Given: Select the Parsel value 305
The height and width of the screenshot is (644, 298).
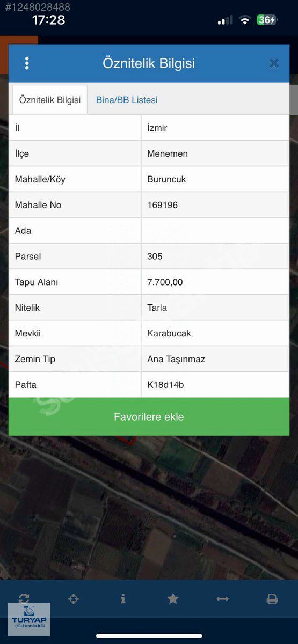Looking at the screenshot, I should 155,257.
